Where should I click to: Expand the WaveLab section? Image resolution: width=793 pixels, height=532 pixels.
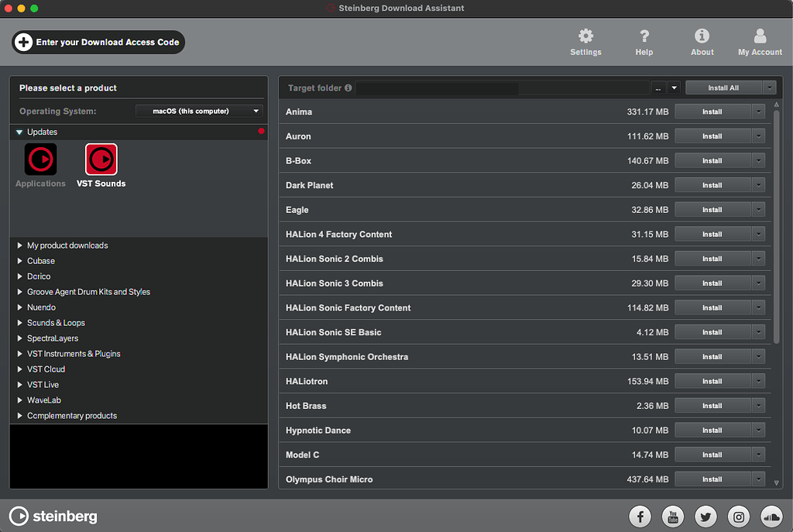click(x=44, y=400)
